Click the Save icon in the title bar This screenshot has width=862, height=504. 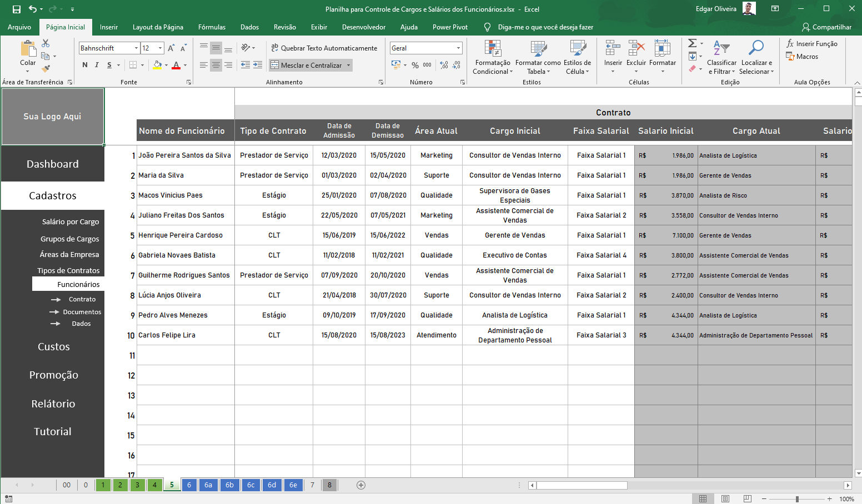[x=17, y=9]
